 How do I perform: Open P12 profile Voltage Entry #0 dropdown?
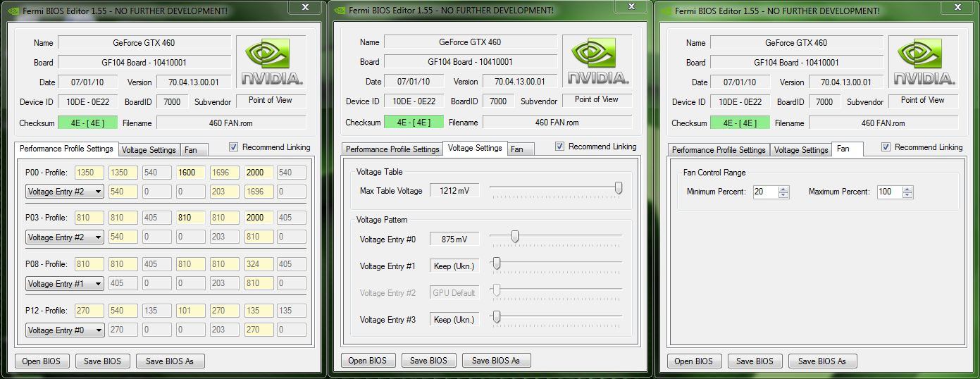pos(65,330)
